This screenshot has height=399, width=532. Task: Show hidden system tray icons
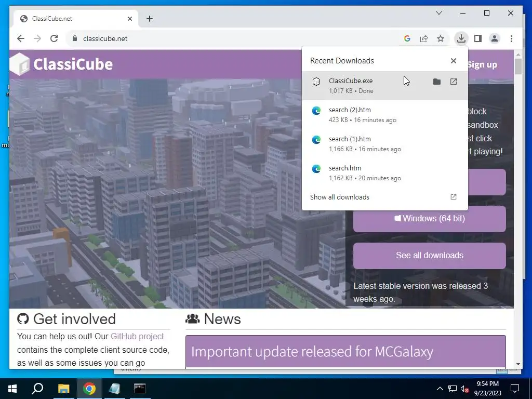coord(440,389)
